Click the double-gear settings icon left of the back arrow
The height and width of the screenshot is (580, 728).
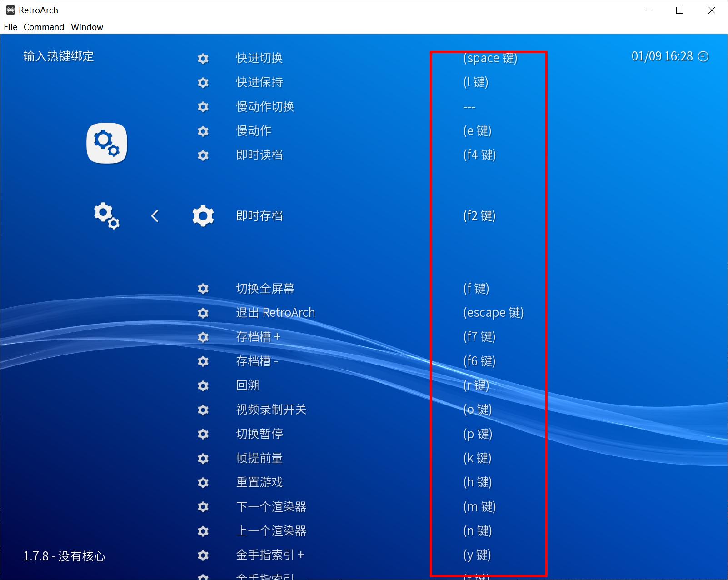tap(107, 216)
